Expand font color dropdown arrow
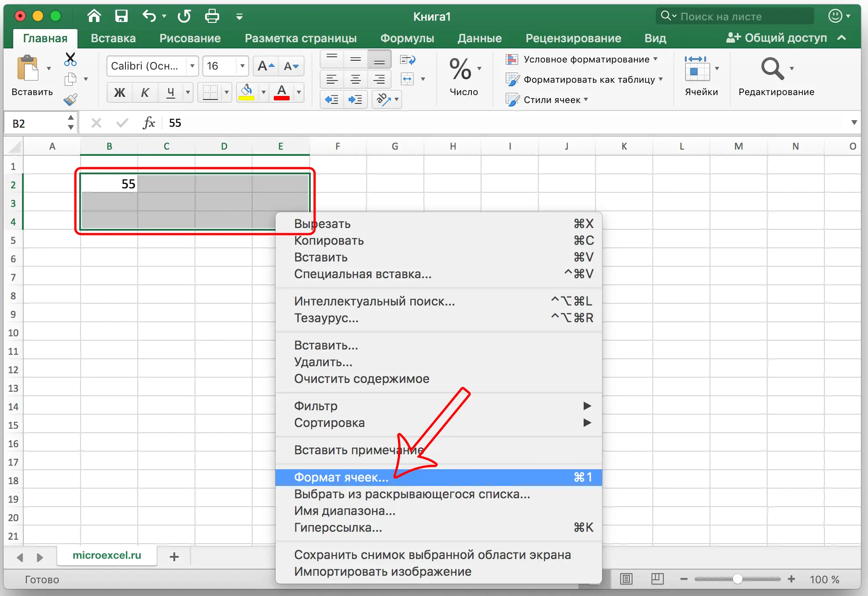The width and height of the screenshot is (868, 596). (299, 92)
